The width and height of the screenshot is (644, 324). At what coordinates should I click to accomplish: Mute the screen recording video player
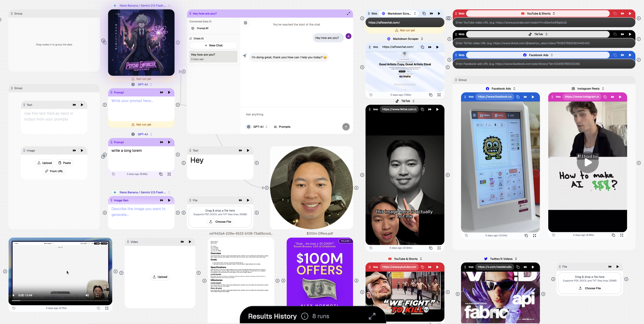pyautogui.click(x=87, y=295)
